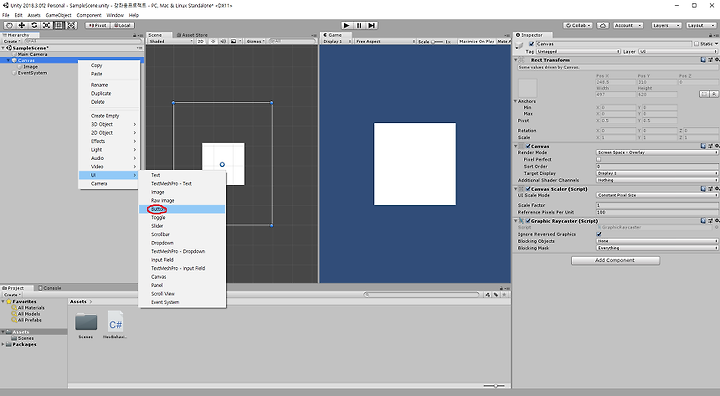Select the Hand tool in the toolbar
This screenshot has width=720, height=396.
point(9,25)
